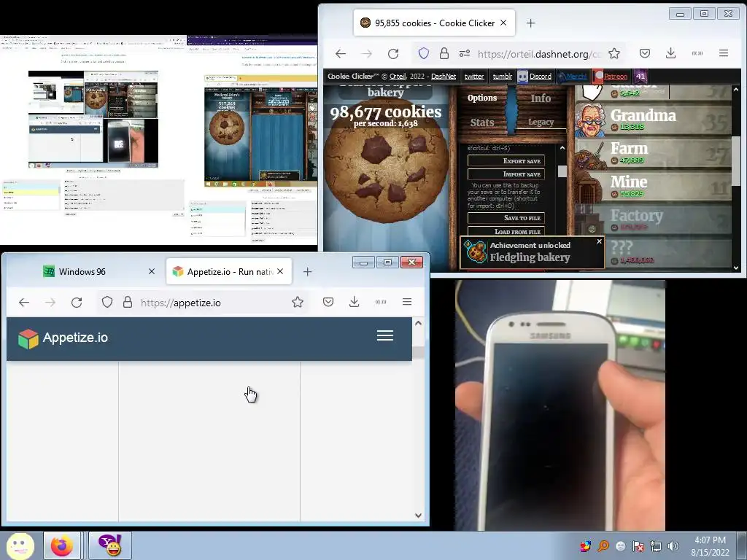The width and height of the screenshot is (747, 560).
Task: Go back in the Appetize.io browser window
Action: tap(24, 303)
